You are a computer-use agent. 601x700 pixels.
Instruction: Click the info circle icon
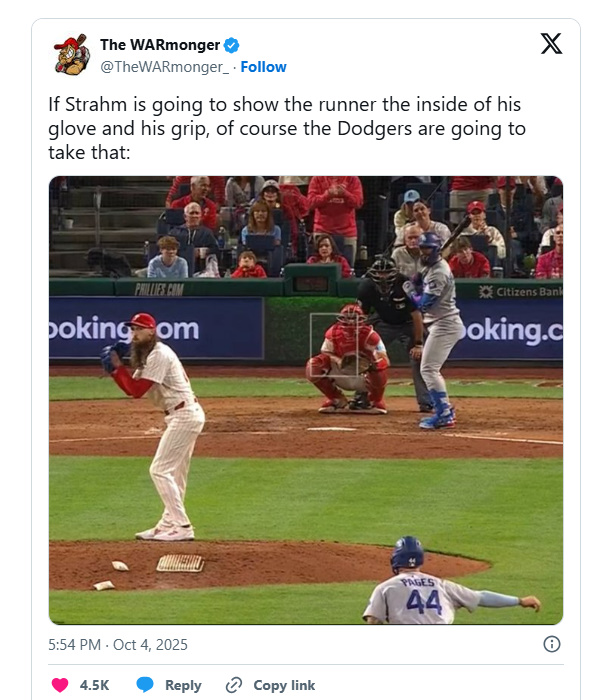point(551,644)
